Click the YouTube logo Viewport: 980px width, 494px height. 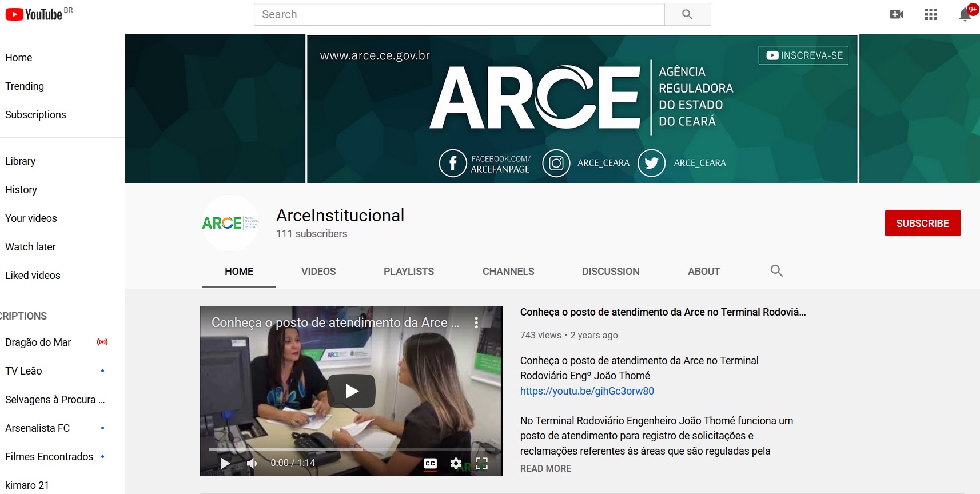34,14
